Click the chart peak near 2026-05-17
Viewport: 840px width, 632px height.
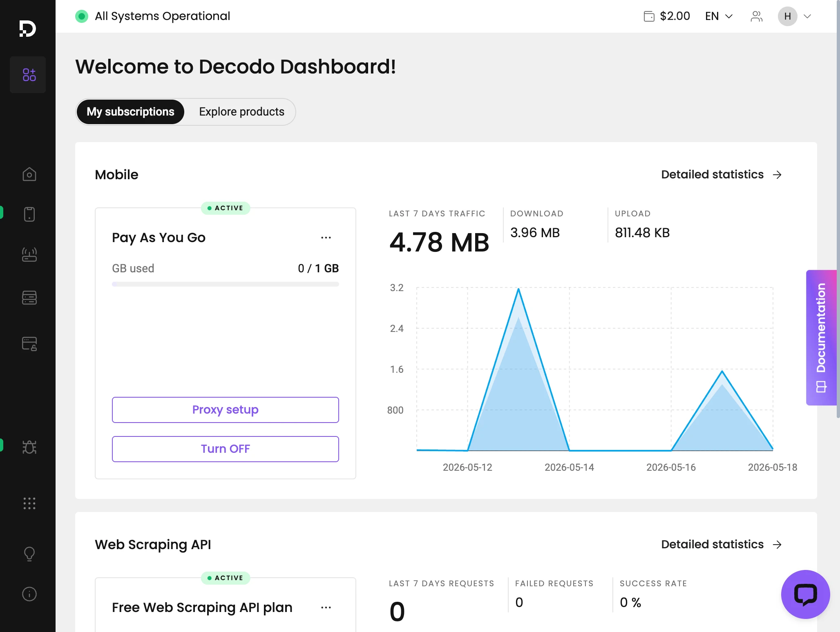click(x=722, y=371)
